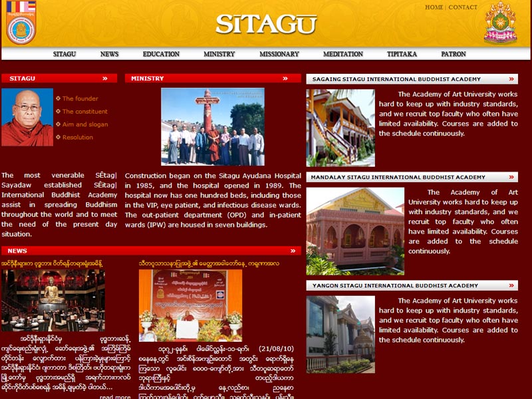Open the ceremony stage news photo
The height and width of the screenshot is (399, 532).
(191, 305)
